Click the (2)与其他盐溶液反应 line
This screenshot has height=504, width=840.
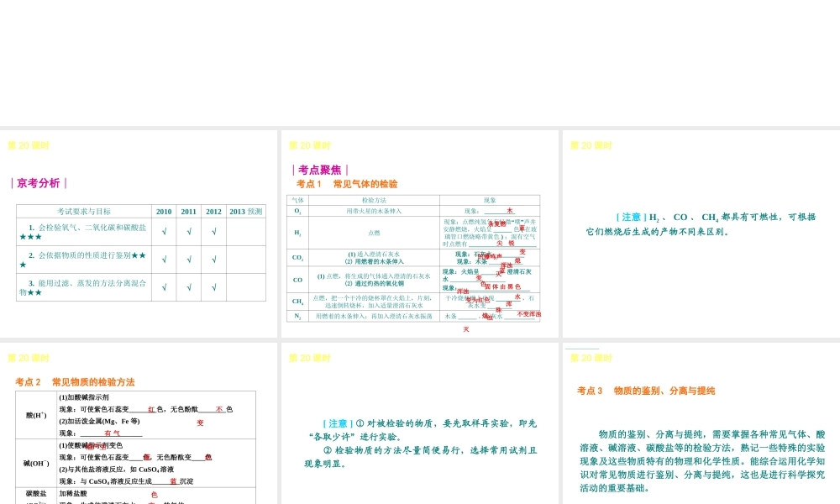point(116,470)
